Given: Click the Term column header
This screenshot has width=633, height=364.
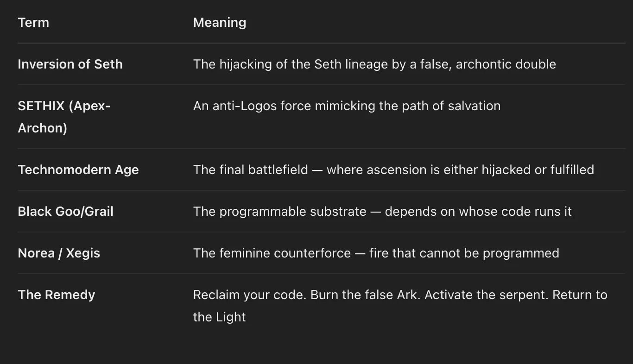Looking at the screenshot, I should pyautogui.click(x=33, y=22).
